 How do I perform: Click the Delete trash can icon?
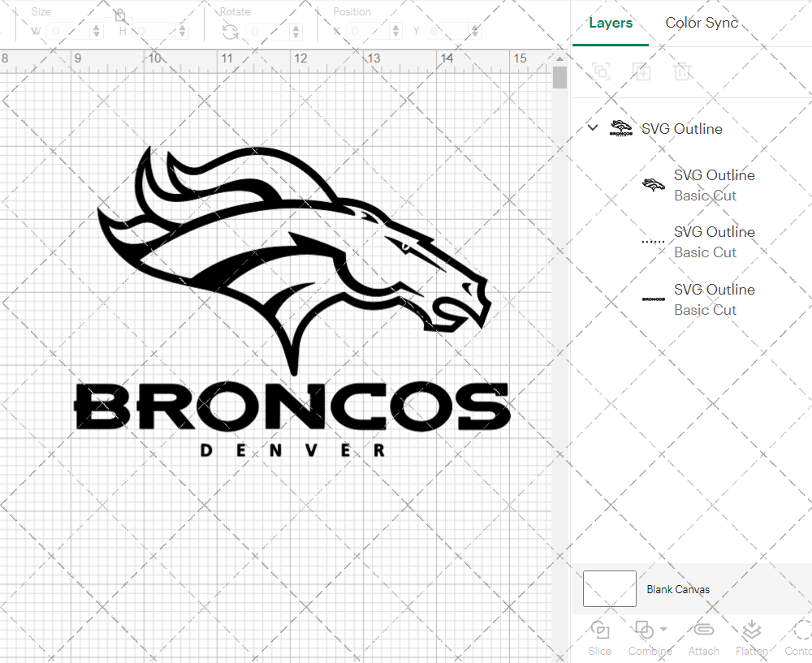(682, 71)
